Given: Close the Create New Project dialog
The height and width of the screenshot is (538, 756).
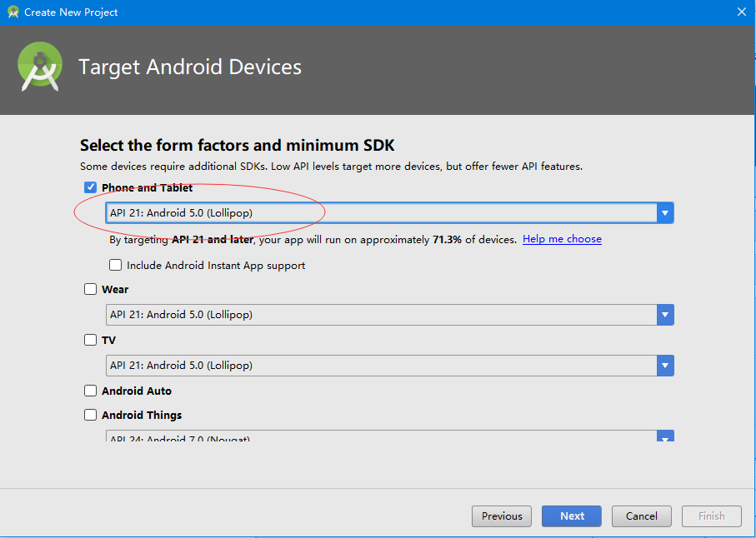Looking at the screenshot, I should pyautogui.click(x=741, y=12).
